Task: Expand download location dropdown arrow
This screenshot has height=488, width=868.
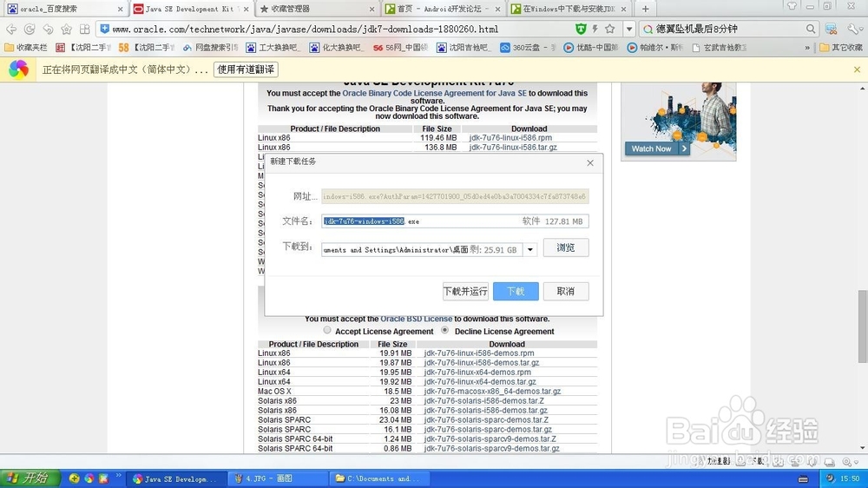Action: (x=530, y=250)
